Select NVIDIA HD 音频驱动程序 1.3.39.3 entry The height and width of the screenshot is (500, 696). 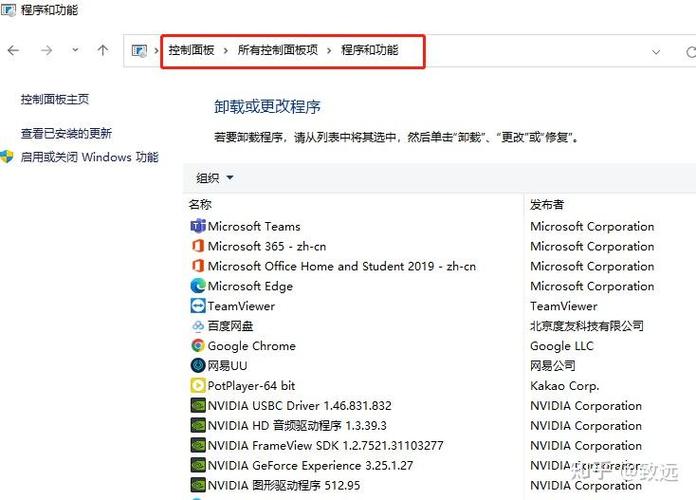click(x=297, y=426)
